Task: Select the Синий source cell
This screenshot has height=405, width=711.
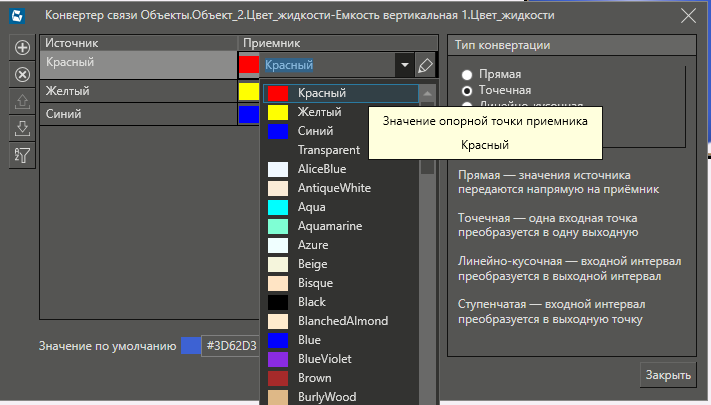Action: 139,114
